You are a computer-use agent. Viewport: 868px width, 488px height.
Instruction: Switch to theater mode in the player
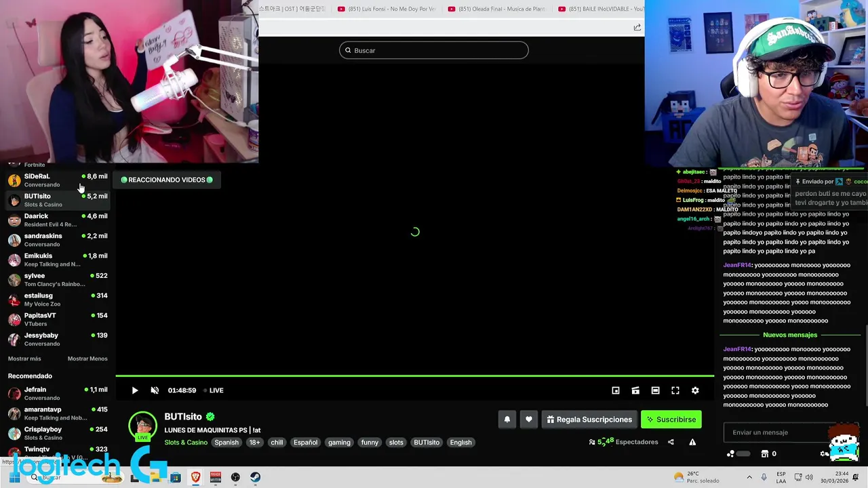pos(655,390)
